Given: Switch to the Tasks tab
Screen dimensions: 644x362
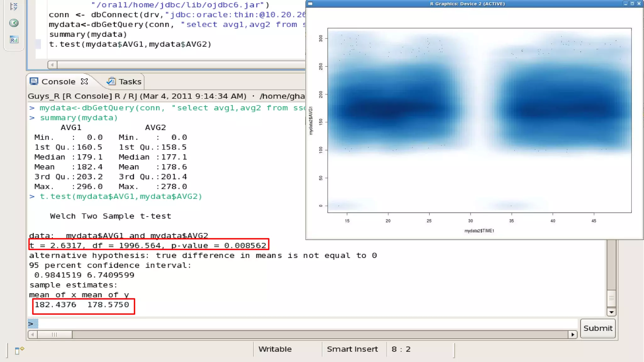Looking at the screenshot, I should click(130, 82).
